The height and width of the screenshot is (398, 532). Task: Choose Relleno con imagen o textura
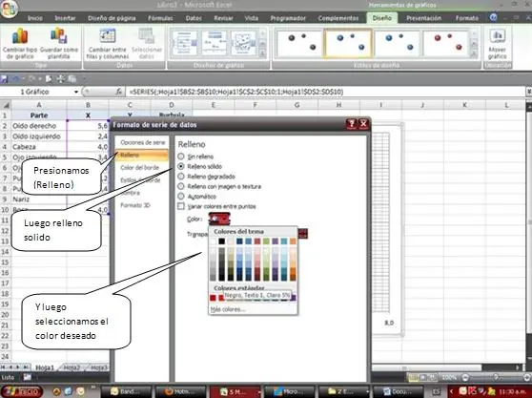coord(181,186)
